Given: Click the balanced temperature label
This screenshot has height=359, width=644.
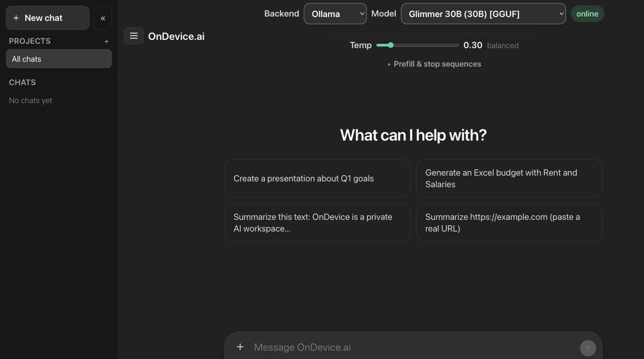Looking at the screenshot, I should (x=503, y=45).
